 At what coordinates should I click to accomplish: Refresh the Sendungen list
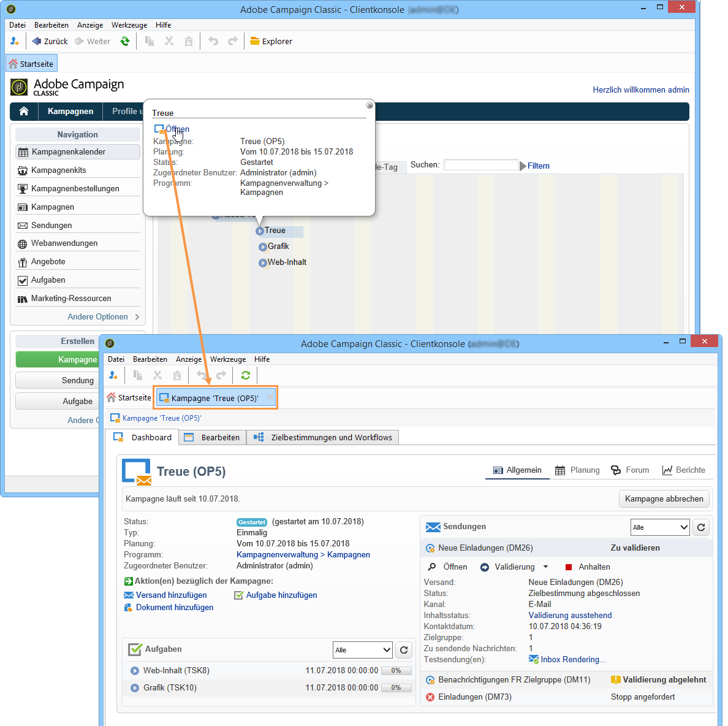coord(701,527)
